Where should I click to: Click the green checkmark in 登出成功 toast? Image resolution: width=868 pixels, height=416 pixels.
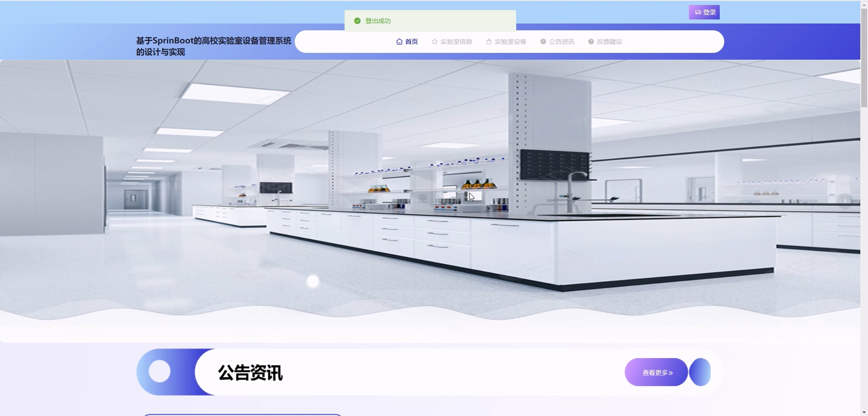(x=357, y=21)
